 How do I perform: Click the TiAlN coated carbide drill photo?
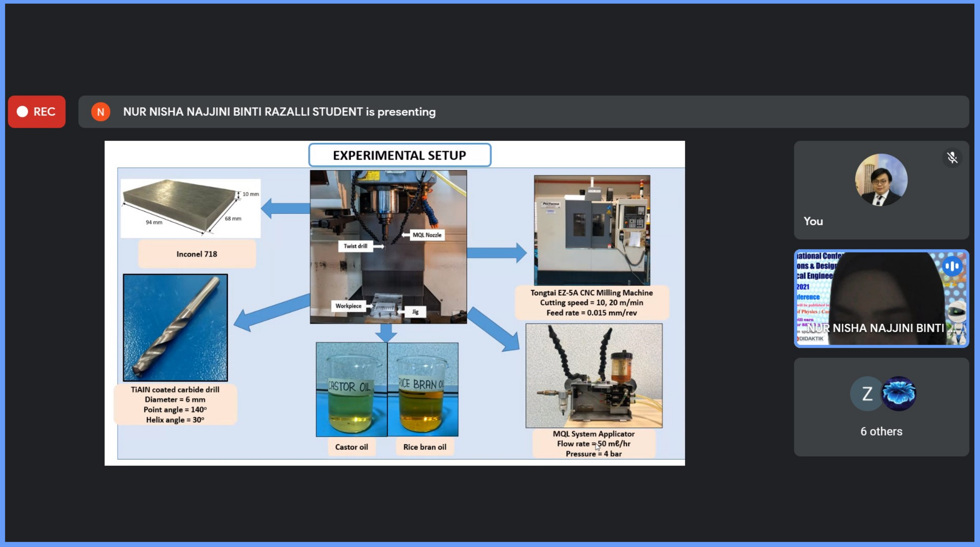(x=176, y=327)
